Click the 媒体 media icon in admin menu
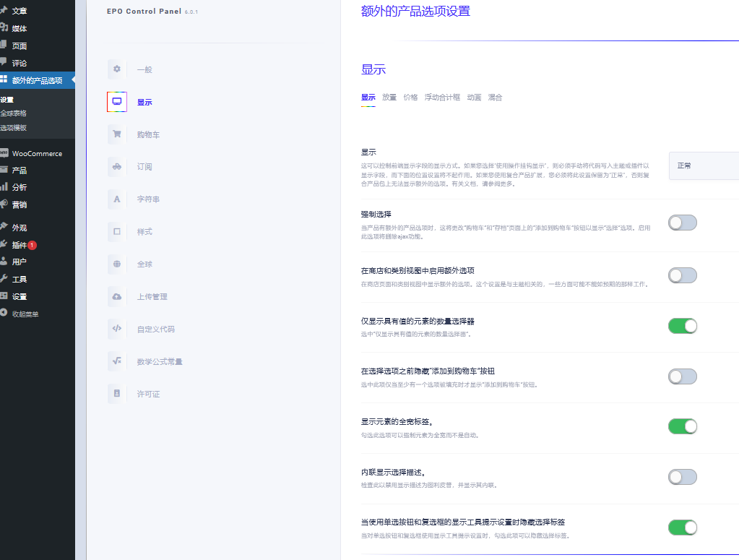 click(4, 27)
